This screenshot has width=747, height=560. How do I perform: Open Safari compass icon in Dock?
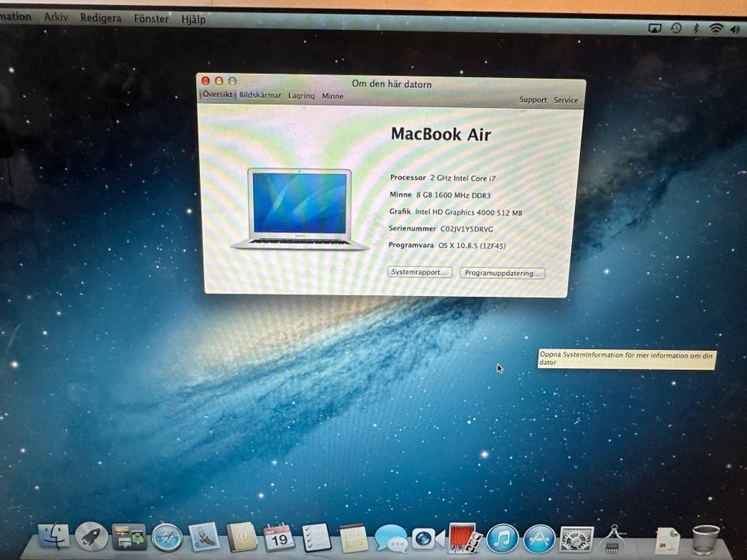coord(167,538)
